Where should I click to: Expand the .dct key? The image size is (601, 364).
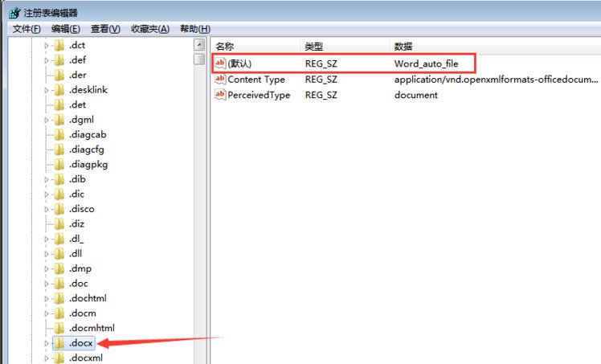tap(47, 46)
